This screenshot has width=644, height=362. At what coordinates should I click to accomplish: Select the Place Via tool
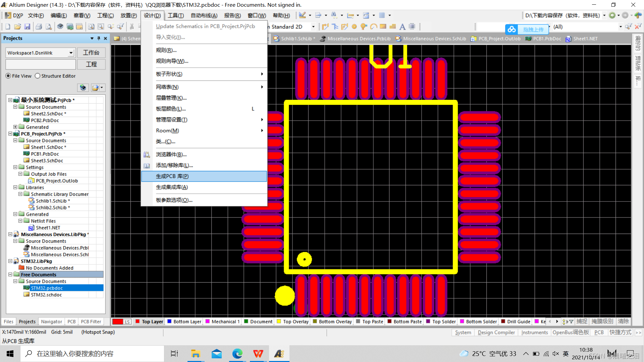pos(364,27)
